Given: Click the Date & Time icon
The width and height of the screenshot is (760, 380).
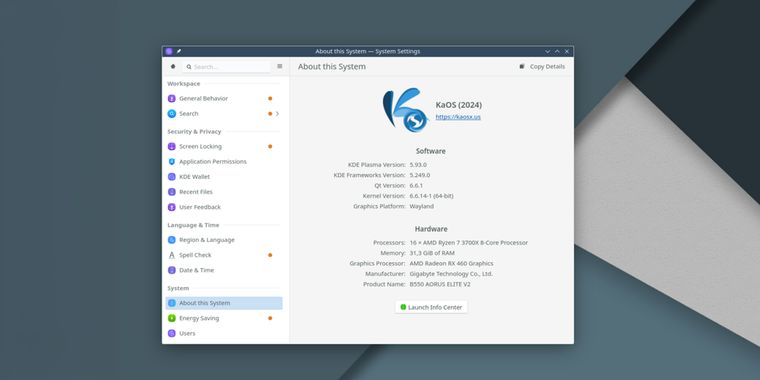Looking at the screenshot, I should click(x=172, y=270).
